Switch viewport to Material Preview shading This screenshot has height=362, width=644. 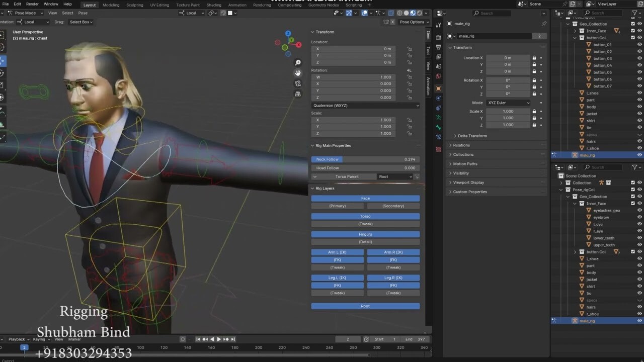coord(413,13)
